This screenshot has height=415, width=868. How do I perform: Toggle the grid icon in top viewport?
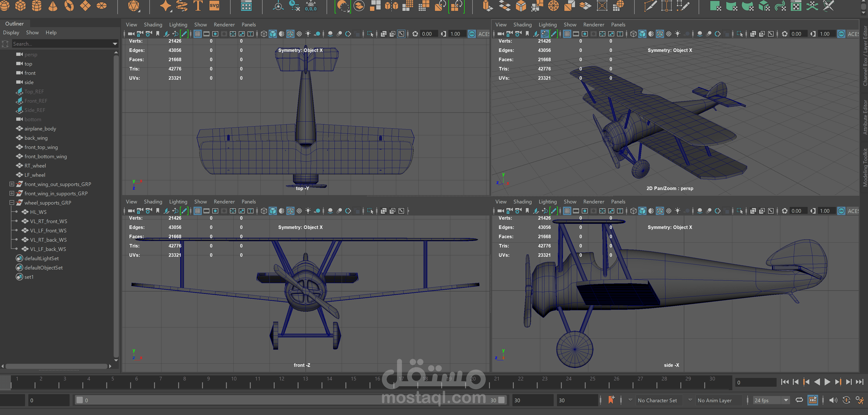click(x=198, y=34)
